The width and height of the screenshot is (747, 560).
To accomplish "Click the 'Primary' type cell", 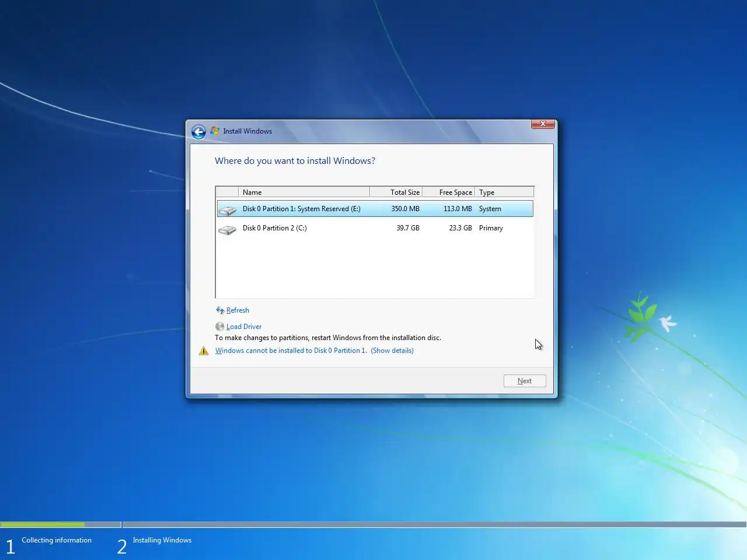I will (x=491, y=228).
